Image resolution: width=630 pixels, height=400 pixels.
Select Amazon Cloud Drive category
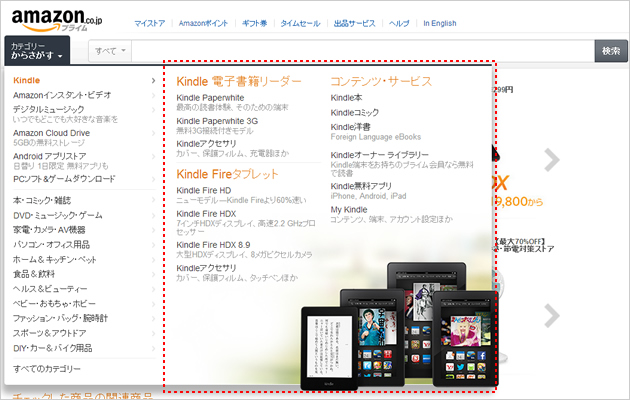tap(51, 133)
